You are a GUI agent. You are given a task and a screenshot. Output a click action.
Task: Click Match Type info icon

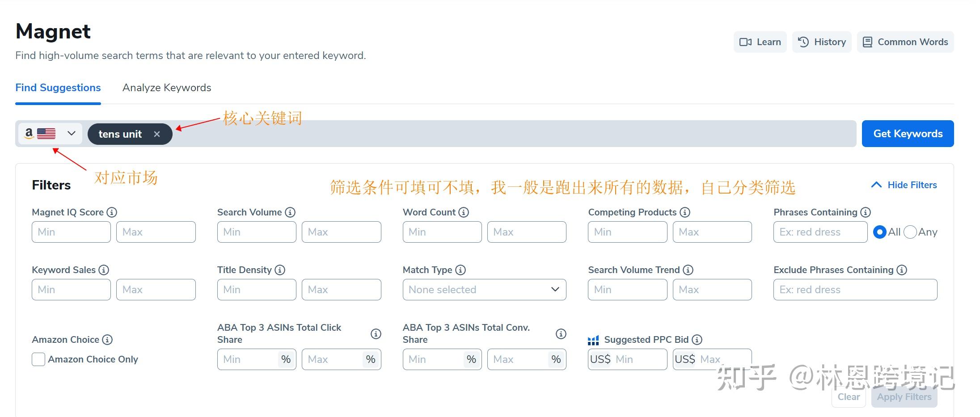click(460, 270)
